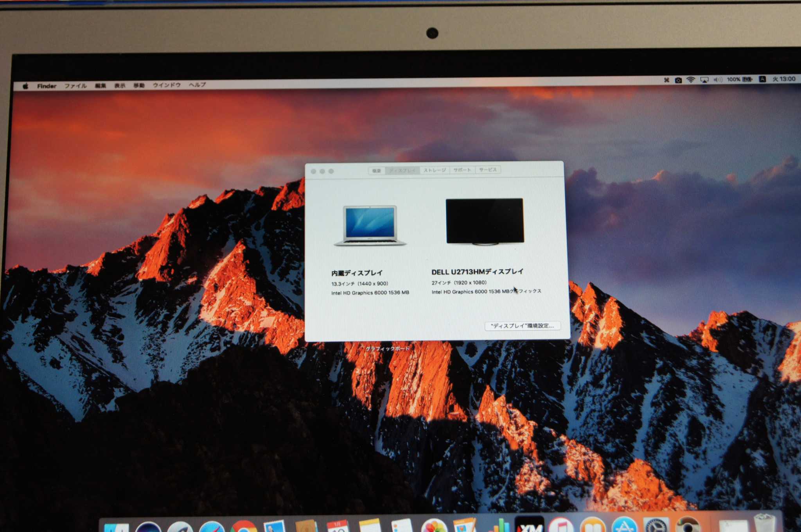Open Siri from the Dock
The image size is (801, 532).
[148, 527]
